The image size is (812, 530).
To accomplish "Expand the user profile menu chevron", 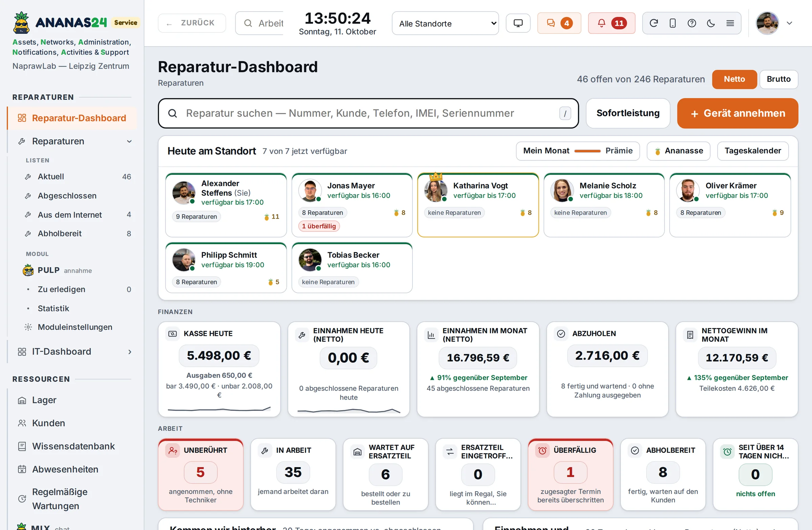I will 789,23.
